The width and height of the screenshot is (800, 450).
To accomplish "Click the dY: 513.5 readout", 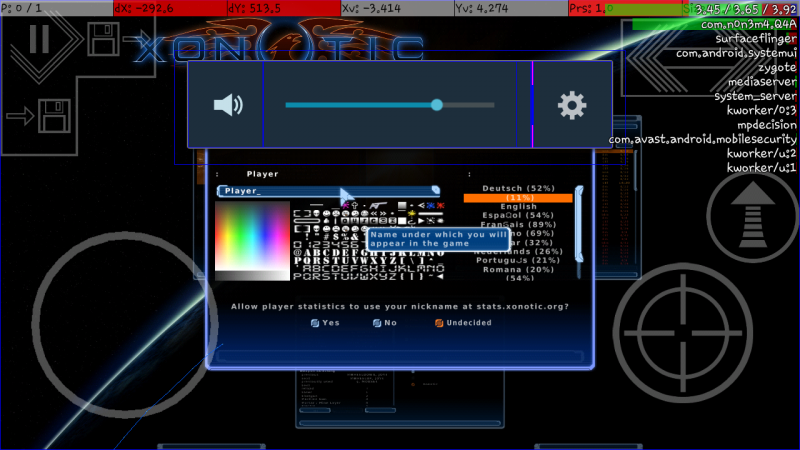I will click(x=284, y=8).
